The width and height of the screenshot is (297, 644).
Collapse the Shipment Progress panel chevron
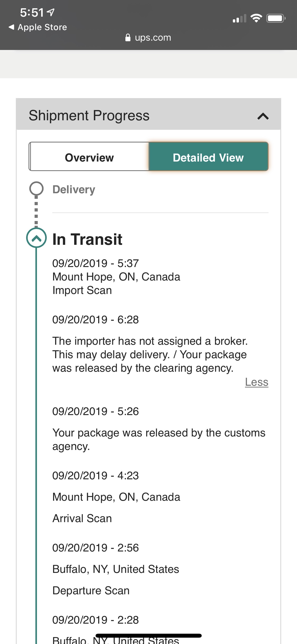pos(263,116)
